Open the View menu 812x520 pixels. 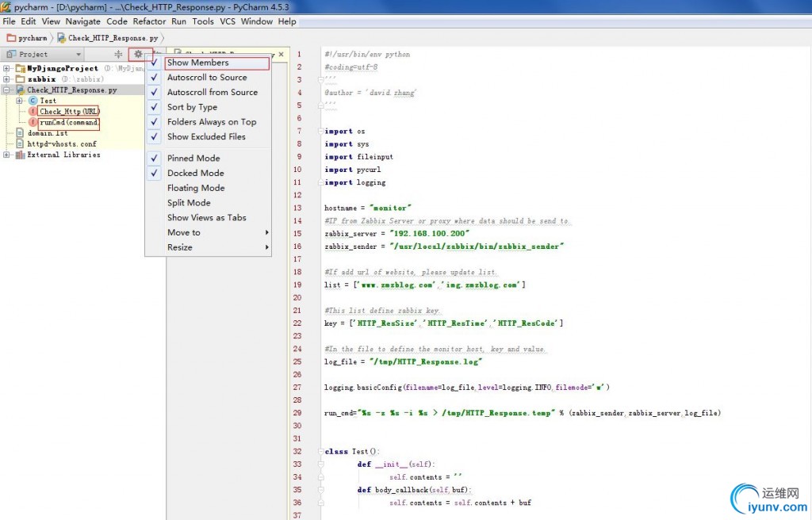point(51,21)
